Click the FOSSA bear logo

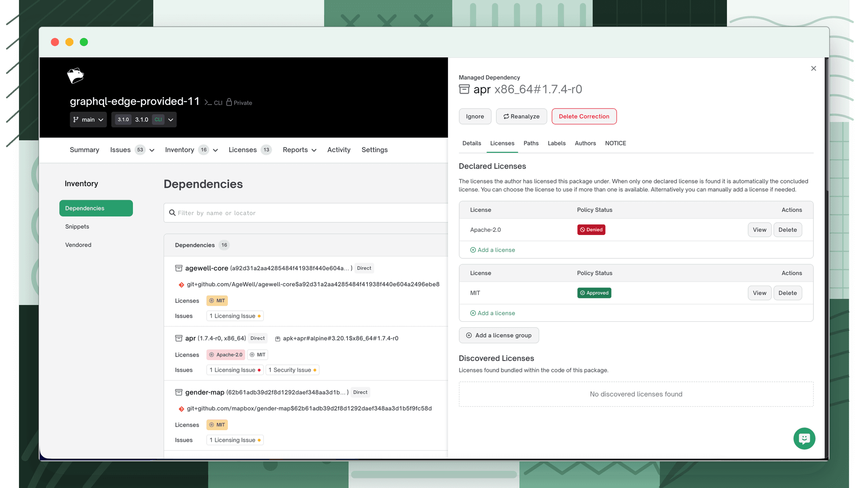pyautogui.click(x=75, y=75)
